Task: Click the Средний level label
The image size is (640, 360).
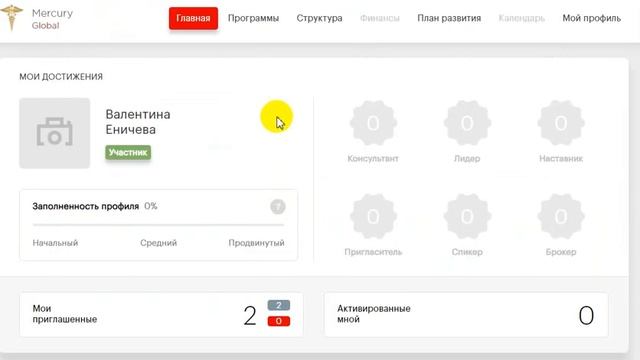Action: (158, 243)
